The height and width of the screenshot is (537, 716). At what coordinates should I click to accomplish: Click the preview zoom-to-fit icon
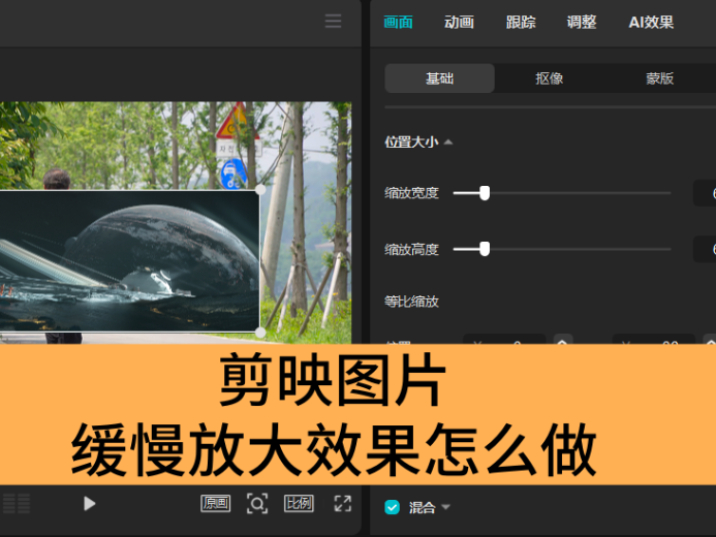click(257, 504)
